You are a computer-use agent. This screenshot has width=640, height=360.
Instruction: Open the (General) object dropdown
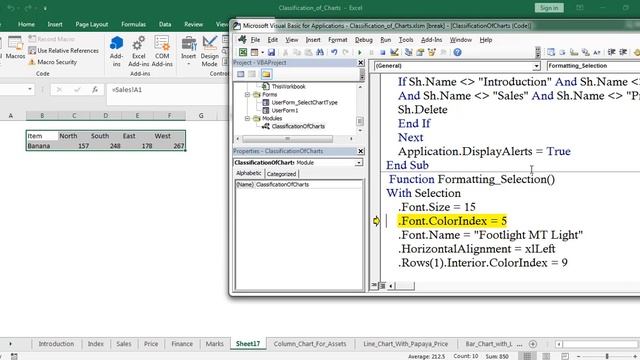pyautogui.click(x=536, y=66)
